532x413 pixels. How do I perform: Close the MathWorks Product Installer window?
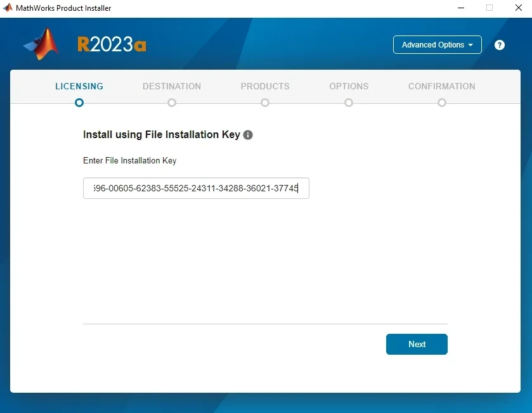519,8
